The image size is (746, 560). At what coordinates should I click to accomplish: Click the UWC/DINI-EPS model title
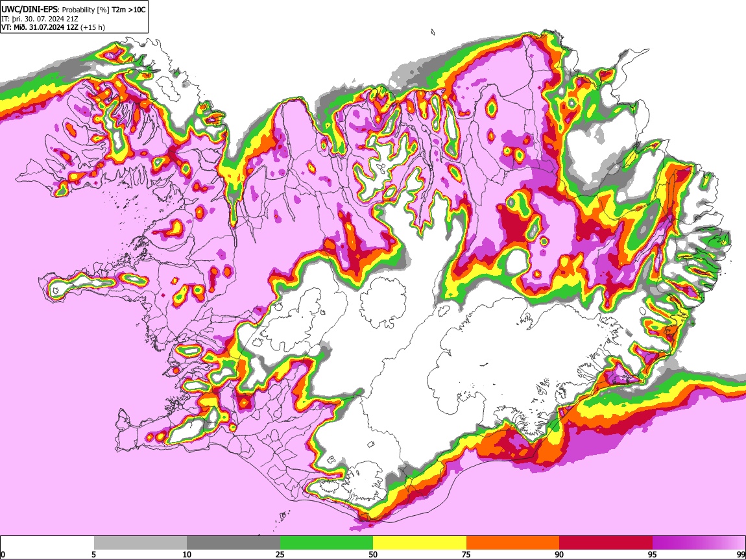pyautogui.click(x=30, y=10)
